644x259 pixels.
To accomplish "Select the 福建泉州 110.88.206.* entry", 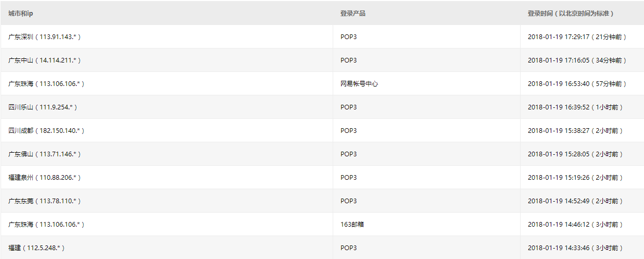I will pyautogui.click(x=44, y=178).
